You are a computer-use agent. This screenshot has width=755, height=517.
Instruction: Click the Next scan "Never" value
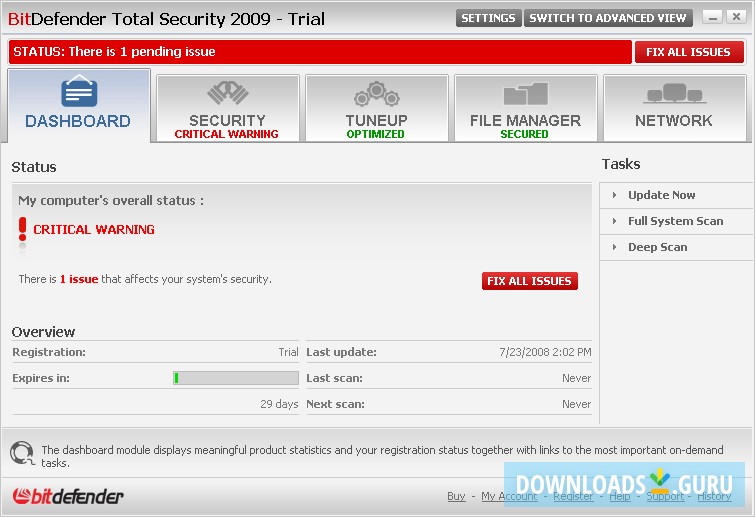(576, 404)
